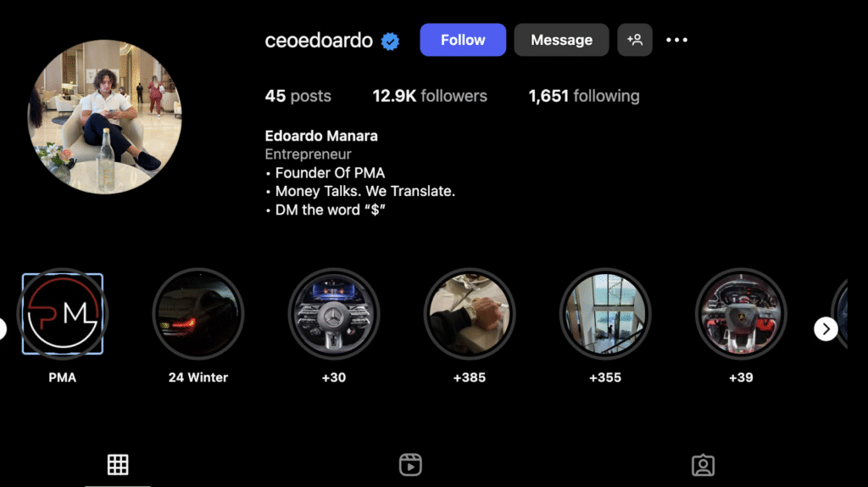Click the verified badge next to ceoedoardo

click(390, 41)
